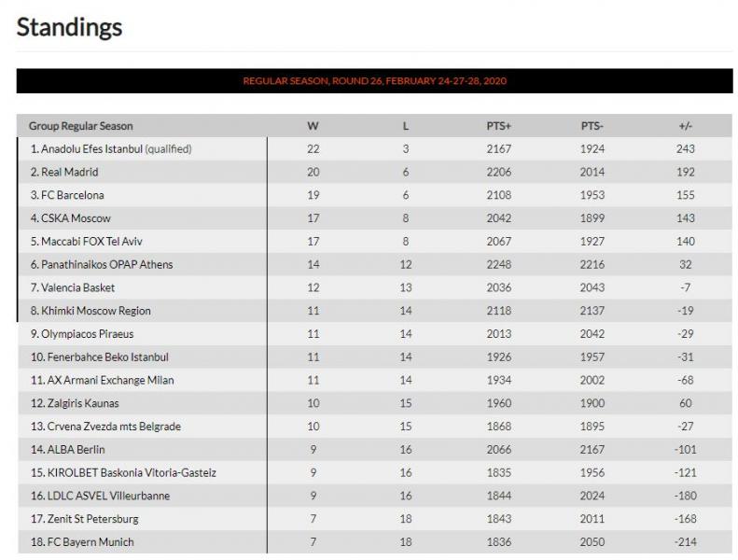Select FC Barcelona in standings
Screen dimensions: 738x560
point(73,195)
